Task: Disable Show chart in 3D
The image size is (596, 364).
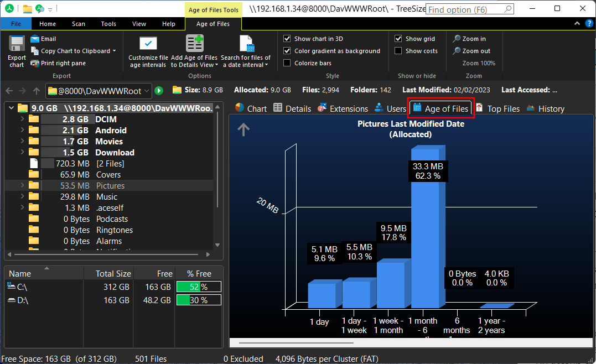Action: pyautogui.click(x=287, y=39)
